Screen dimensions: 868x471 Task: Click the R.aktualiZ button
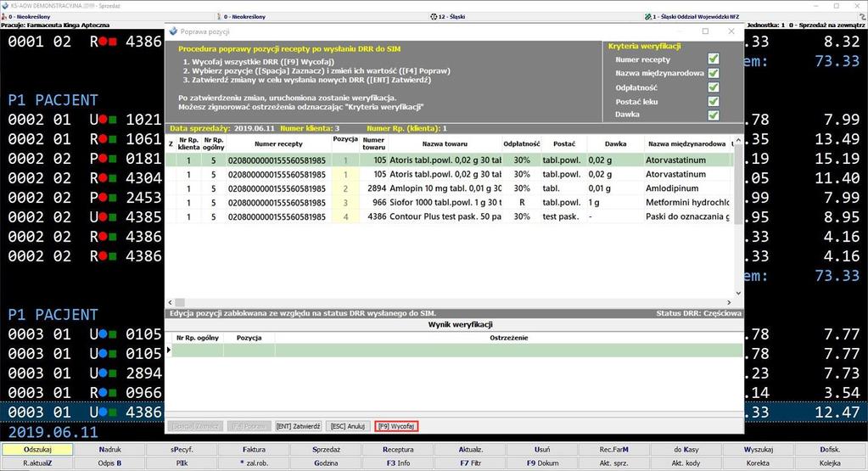point(37,463)
